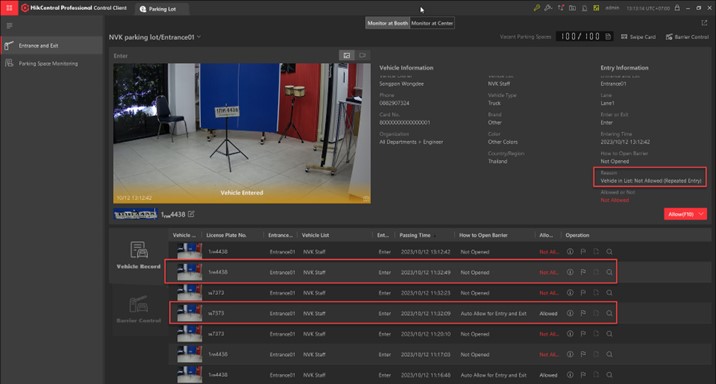
Task: Open the captured license plate thumbnail
Action: point(136,214)
